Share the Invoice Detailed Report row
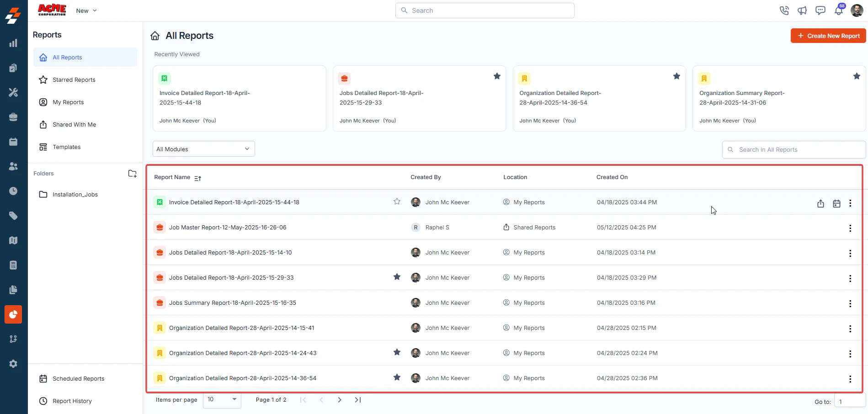The height and width of the screenshot is (414, 868). pyautogui.click(x=820, y=203)
